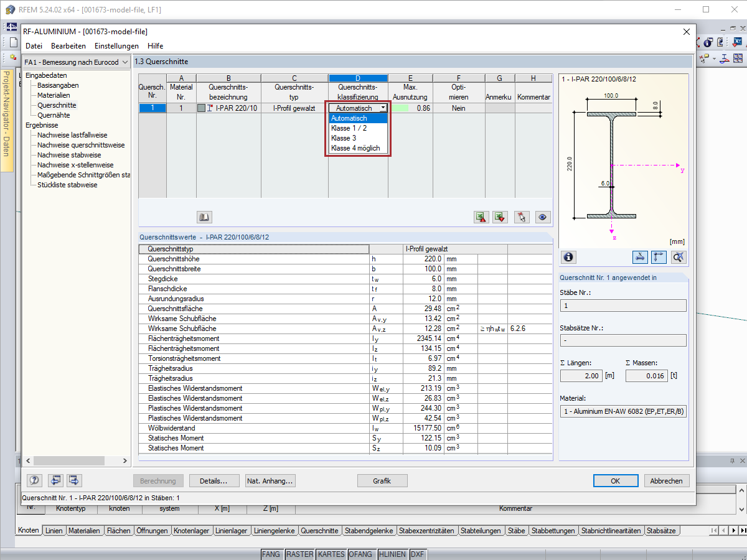Click the clipboard icon in RFEM toolbar
Viewport: 747px width, 560px height.
click(721, 42)
